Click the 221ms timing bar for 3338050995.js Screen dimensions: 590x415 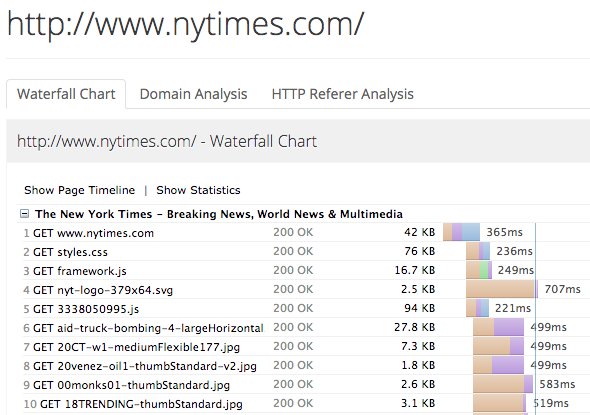(x=477, y=308)
